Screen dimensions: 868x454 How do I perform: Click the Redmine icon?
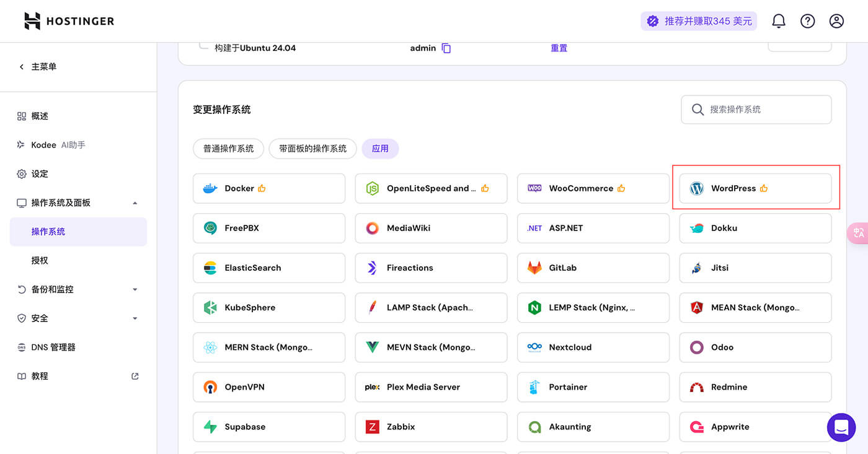(696, 387)
